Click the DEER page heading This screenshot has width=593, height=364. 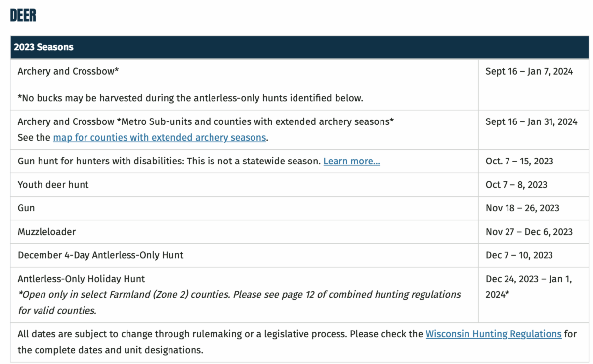23,15
